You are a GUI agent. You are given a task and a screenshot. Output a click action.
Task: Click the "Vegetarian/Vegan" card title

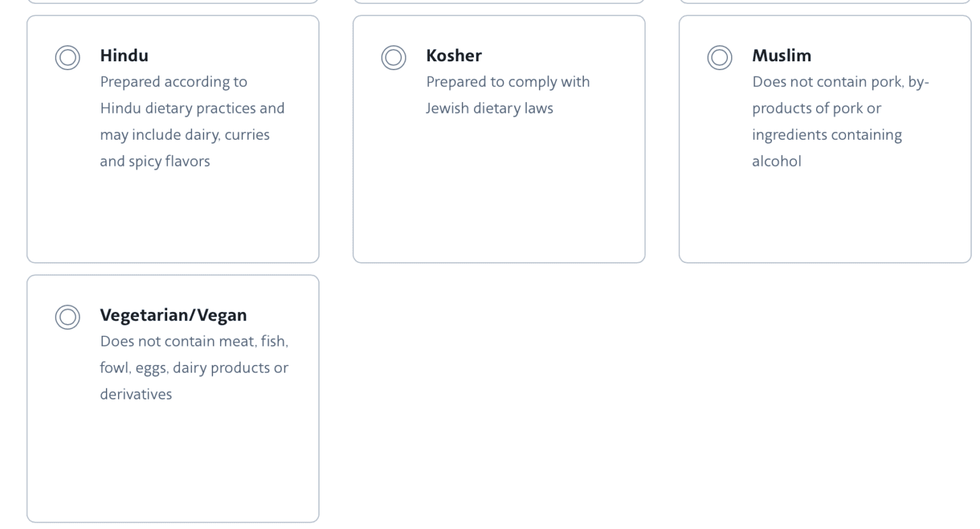pos(174,315)
